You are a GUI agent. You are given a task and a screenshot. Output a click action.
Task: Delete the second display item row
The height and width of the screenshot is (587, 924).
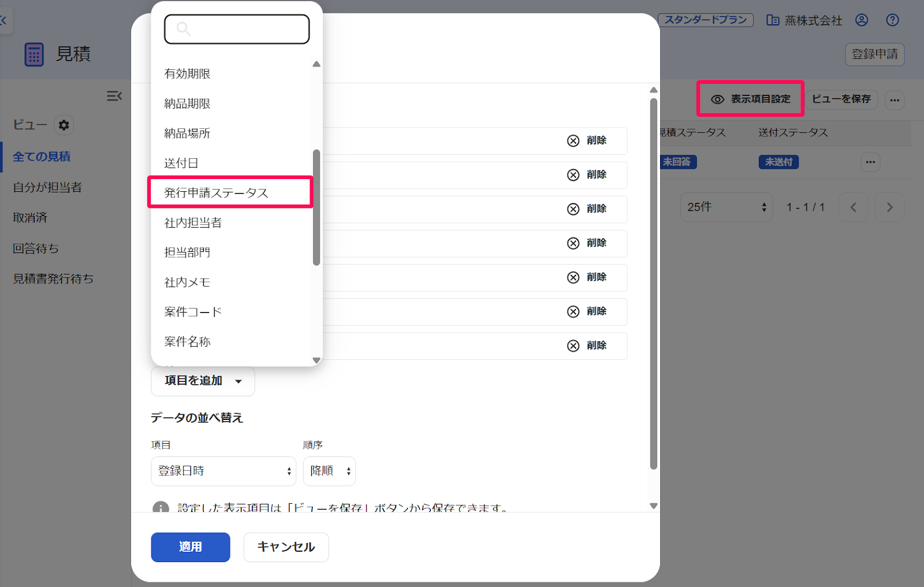(x=587, y=174)
